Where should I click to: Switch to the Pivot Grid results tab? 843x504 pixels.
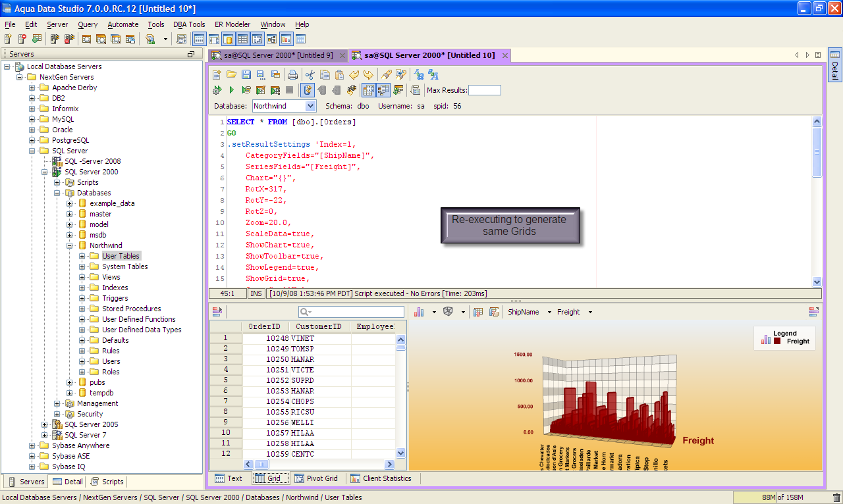click(316, 478)
